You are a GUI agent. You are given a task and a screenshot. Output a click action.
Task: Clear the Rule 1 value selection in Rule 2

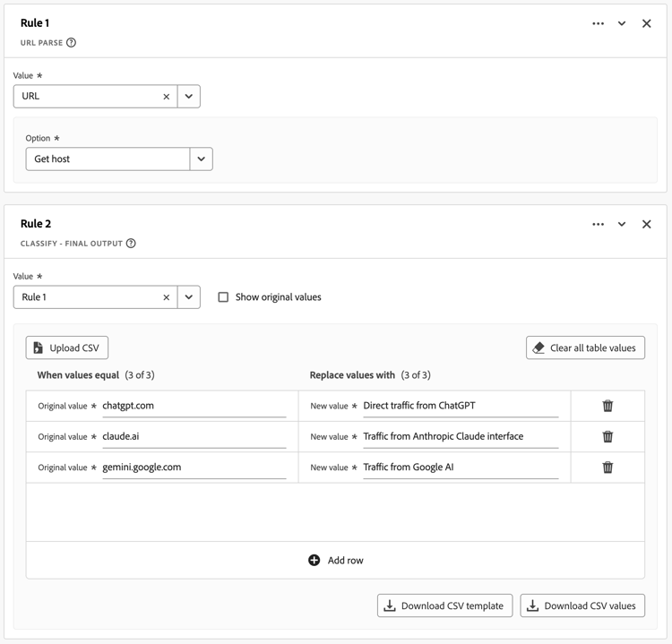click(166, 297)
